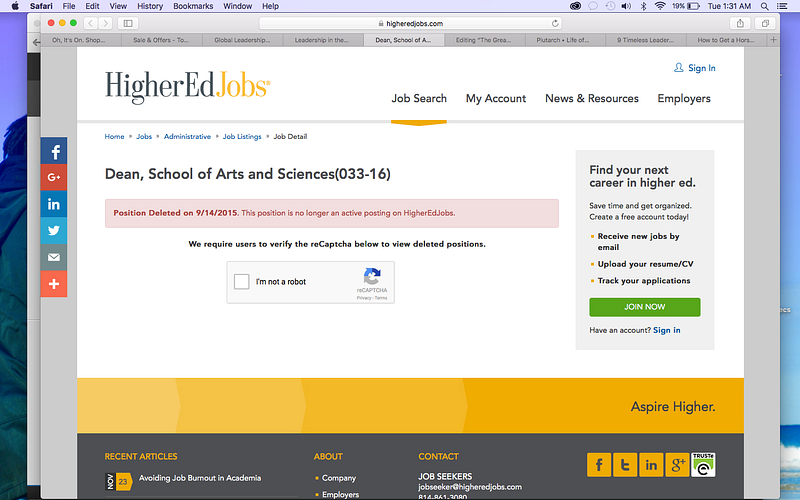
Task: Switch to Global Leadership tab
Action: click(242, 40)
